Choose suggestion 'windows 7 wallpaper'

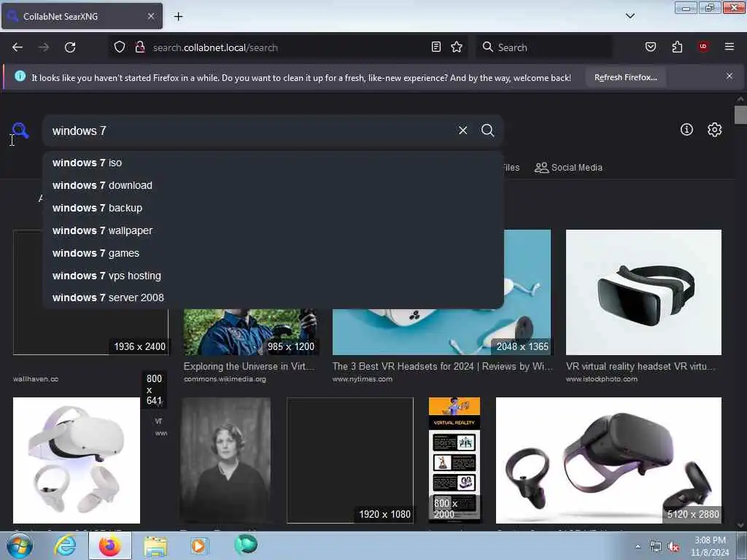273,230
